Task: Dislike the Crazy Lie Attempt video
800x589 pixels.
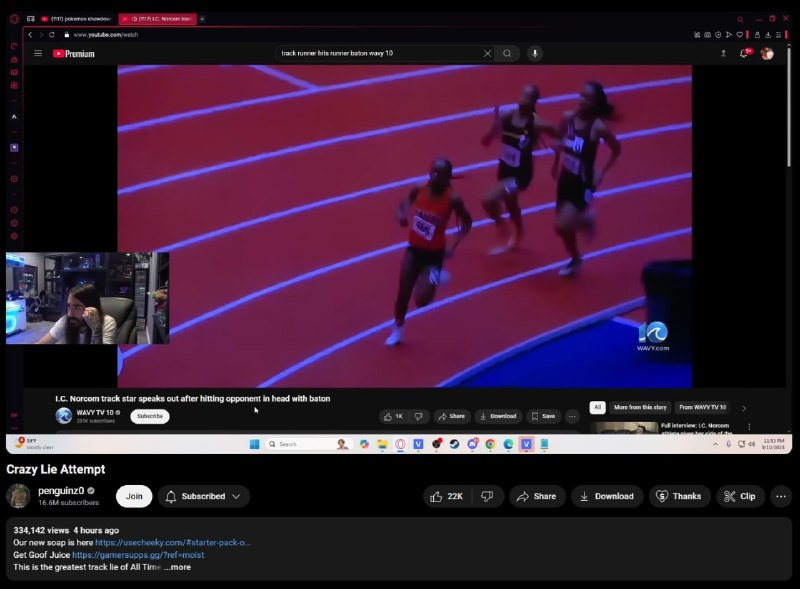Action: point(487,496)
